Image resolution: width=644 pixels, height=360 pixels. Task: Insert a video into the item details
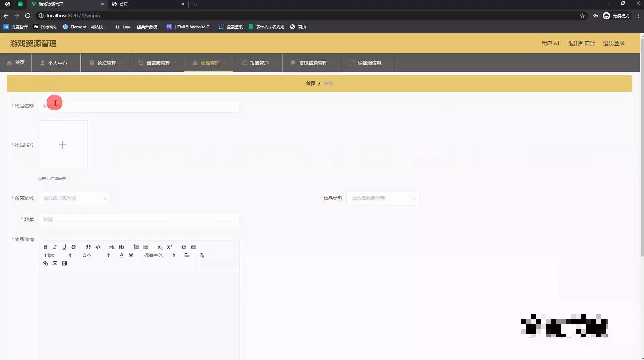(64, 263)
